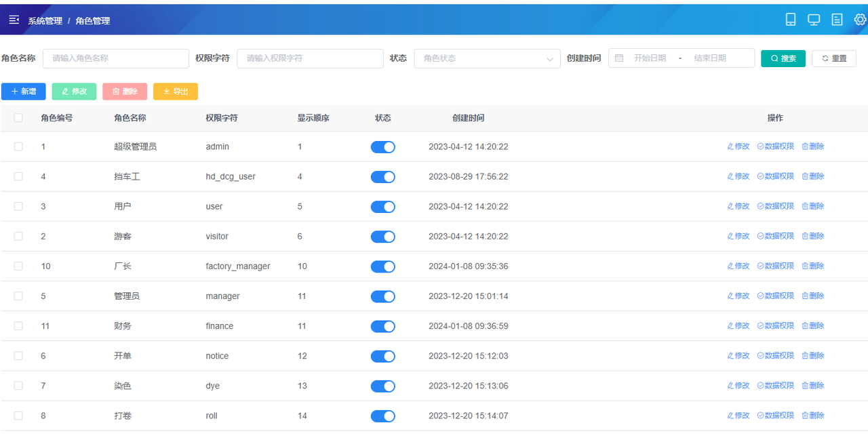The image size is (868, 440).
Task: Open 数据权限 for the 管理员 role
Action: (776, 296)
